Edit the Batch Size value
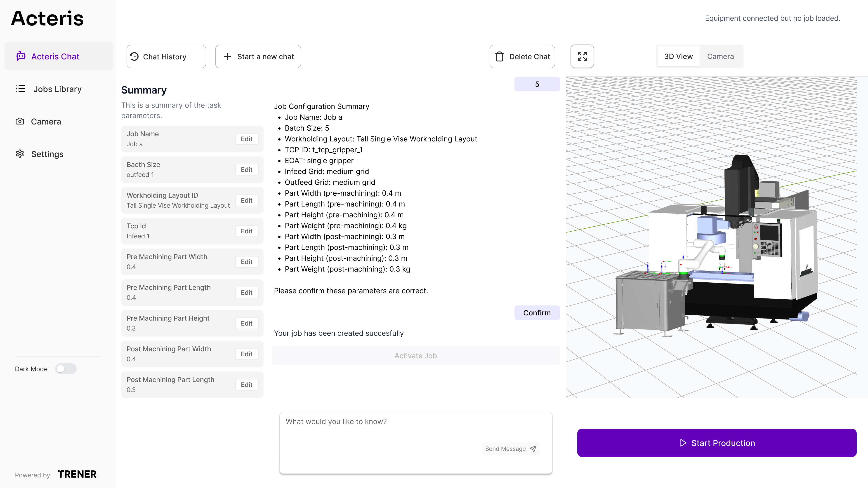 click(x=246, y=169)
